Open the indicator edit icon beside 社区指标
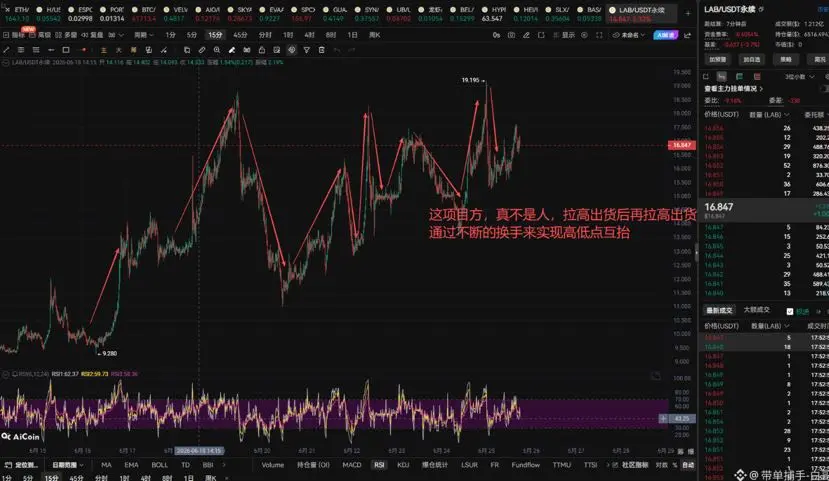The width and height of the screenshot is (829, 481). (x=615, y=465)
